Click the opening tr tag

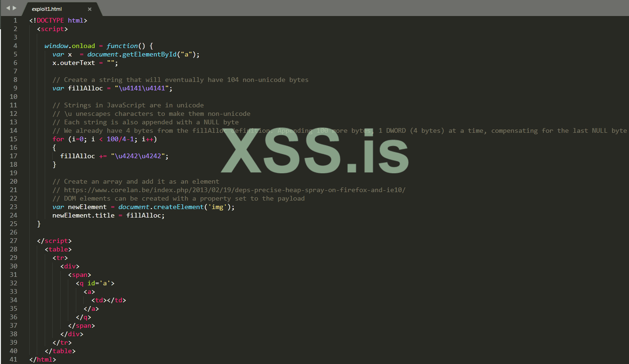(60, 258)
